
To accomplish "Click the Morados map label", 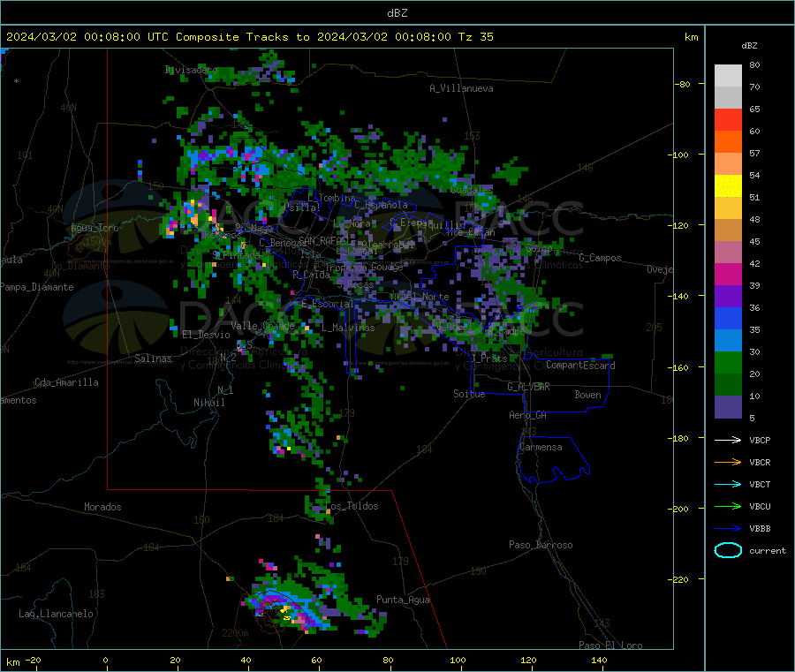I will (x=102, y=507).
